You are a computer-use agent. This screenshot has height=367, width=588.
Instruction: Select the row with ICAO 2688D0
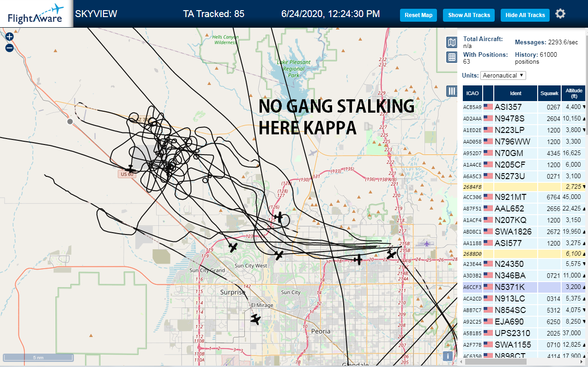coord(524,254)
